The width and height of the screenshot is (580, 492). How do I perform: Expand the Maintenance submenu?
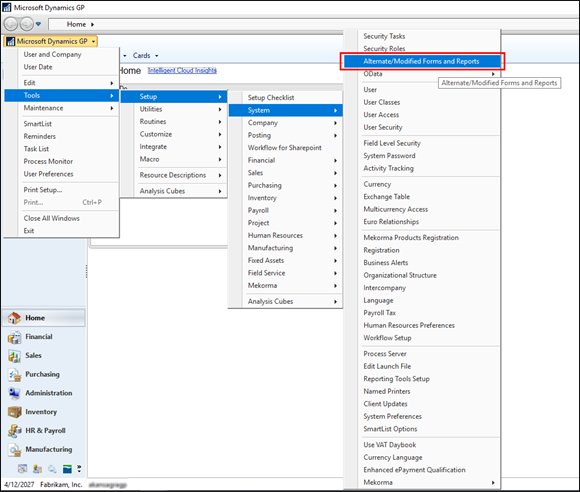point(62,108)
